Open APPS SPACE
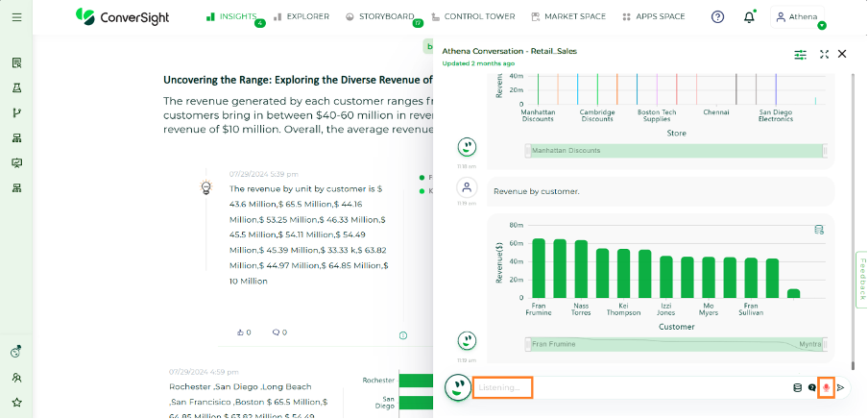 pos(654,16)
